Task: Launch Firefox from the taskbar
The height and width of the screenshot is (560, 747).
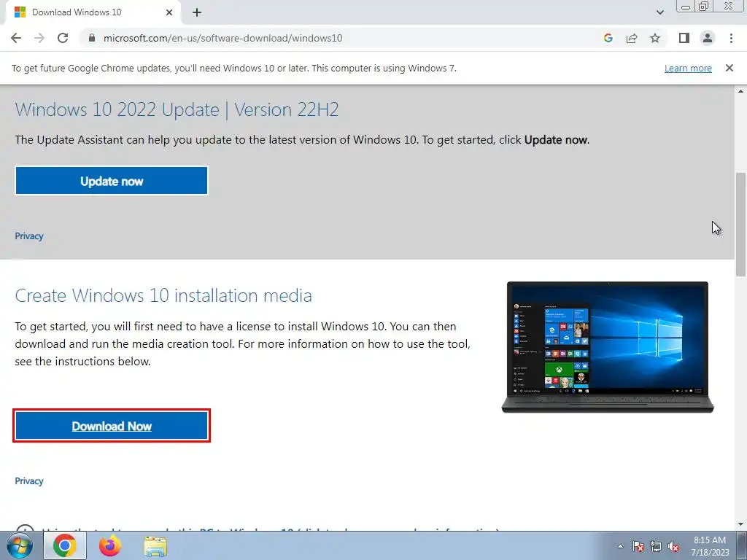Action: pyautogui.click(x=110, y=545)
